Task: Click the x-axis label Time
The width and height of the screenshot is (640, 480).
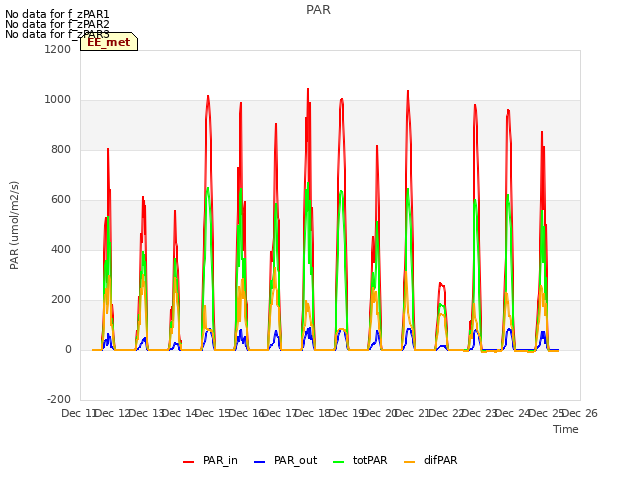Action: point(566,429)
